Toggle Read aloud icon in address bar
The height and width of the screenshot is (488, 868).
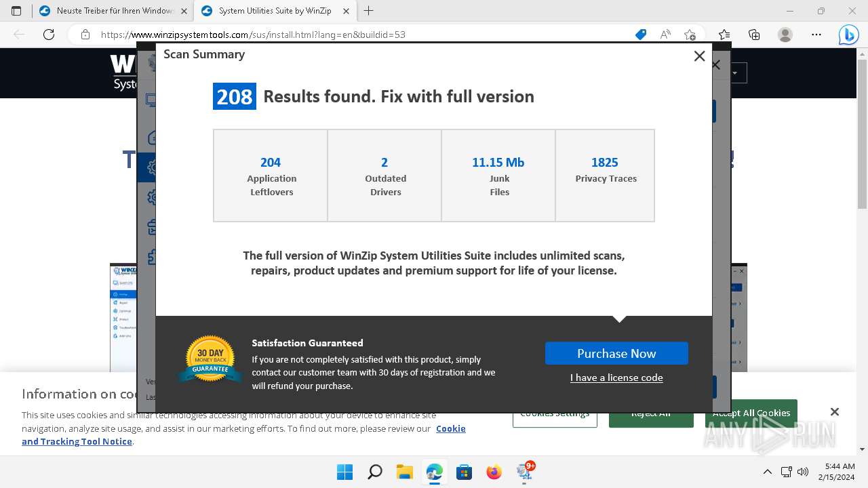click(x=665, y=35)
